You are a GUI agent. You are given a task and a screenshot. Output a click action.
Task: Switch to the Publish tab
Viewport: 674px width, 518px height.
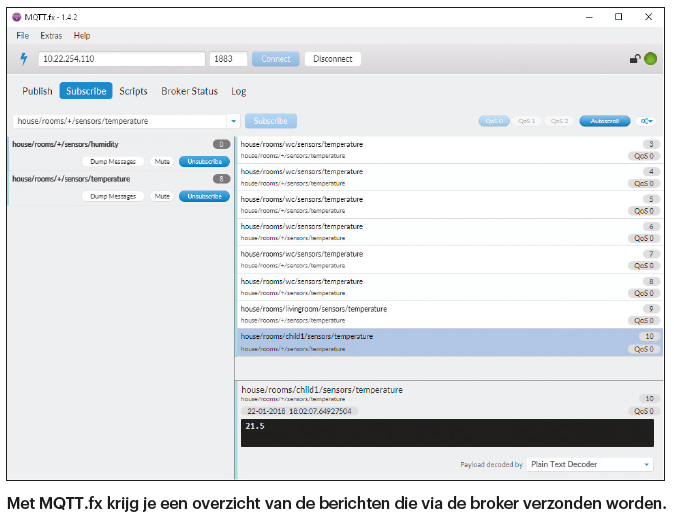tap(37, 91)
